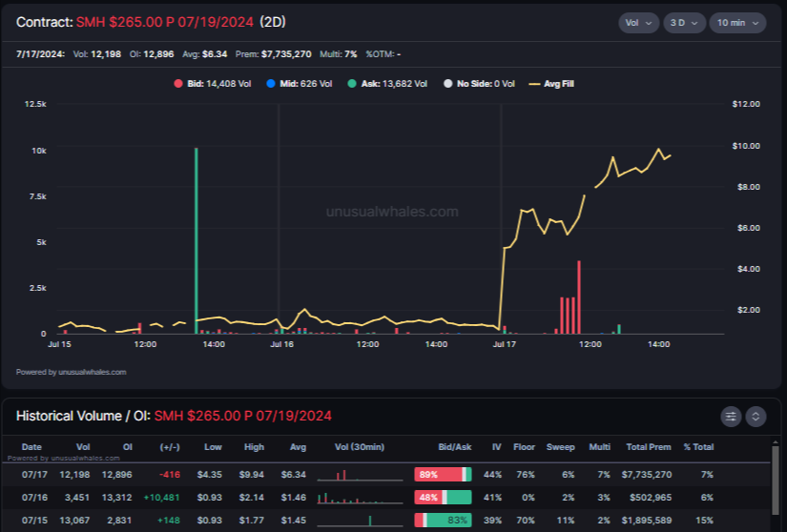787x532 pixels.
Task: Click the $1,895,589 total premium cell
Action: click(647, 521)
